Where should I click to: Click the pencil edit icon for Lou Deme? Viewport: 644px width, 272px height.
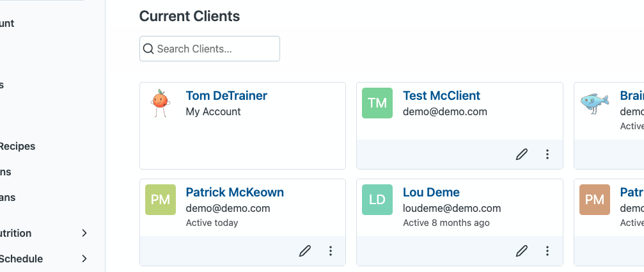(x=522, y=251)
